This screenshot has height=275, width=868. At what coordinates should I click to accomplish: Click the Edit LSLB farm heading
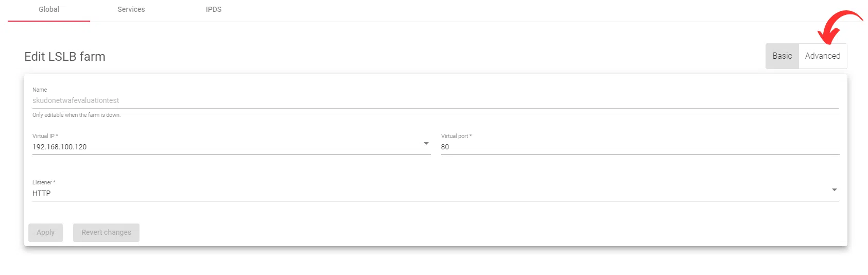coord(65,57)
